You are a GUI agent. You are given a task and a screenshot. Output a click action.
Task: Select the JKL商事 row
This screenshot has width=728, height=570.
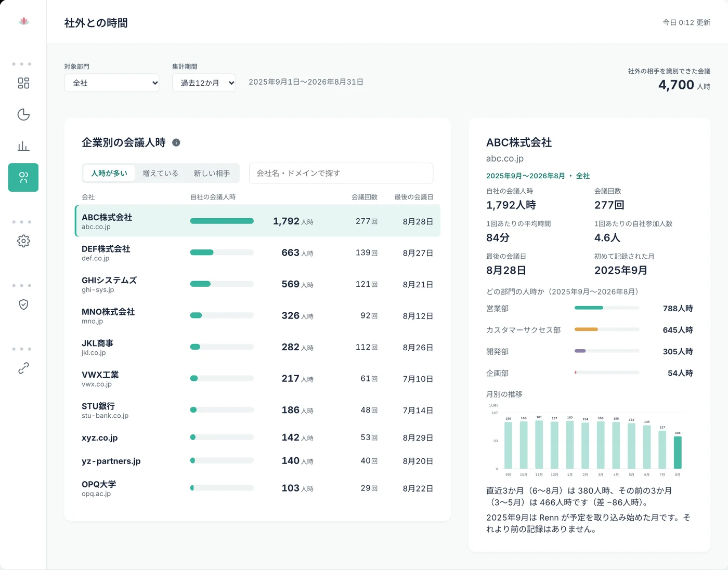(257, 347)
